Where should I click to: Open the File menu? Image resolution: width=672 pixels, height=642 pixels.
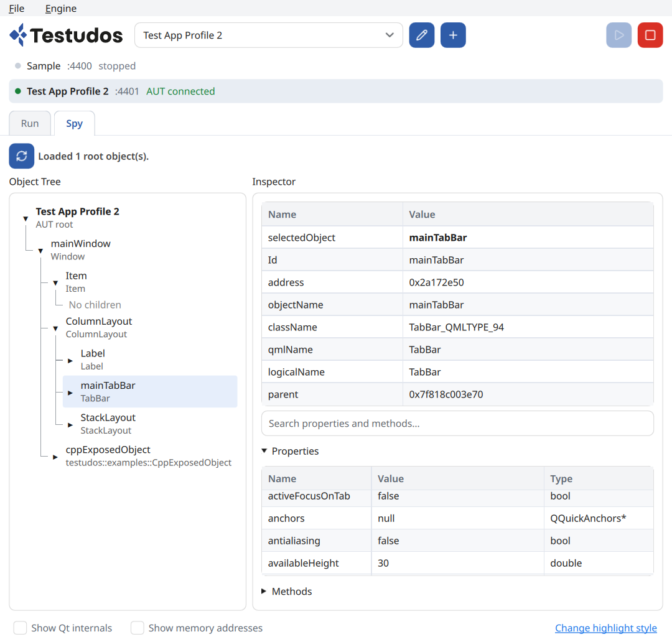pyautogui.click(x=17, y=9)
